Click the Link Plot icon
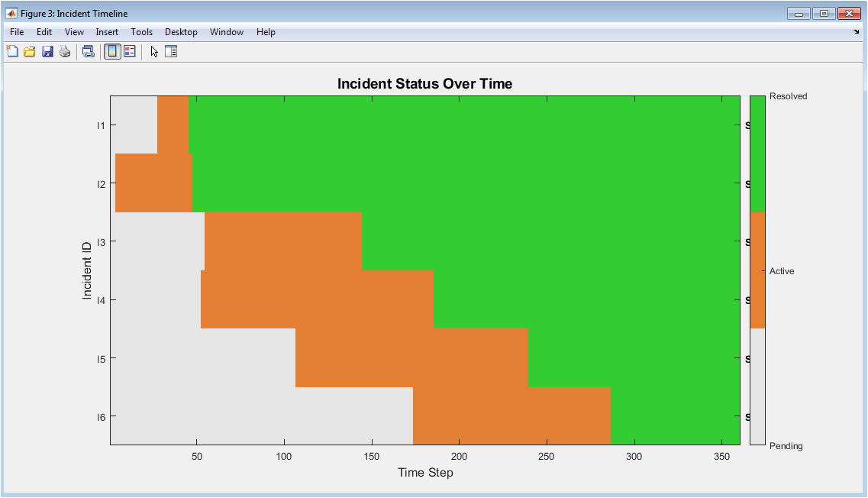 [x=89, y=52]
